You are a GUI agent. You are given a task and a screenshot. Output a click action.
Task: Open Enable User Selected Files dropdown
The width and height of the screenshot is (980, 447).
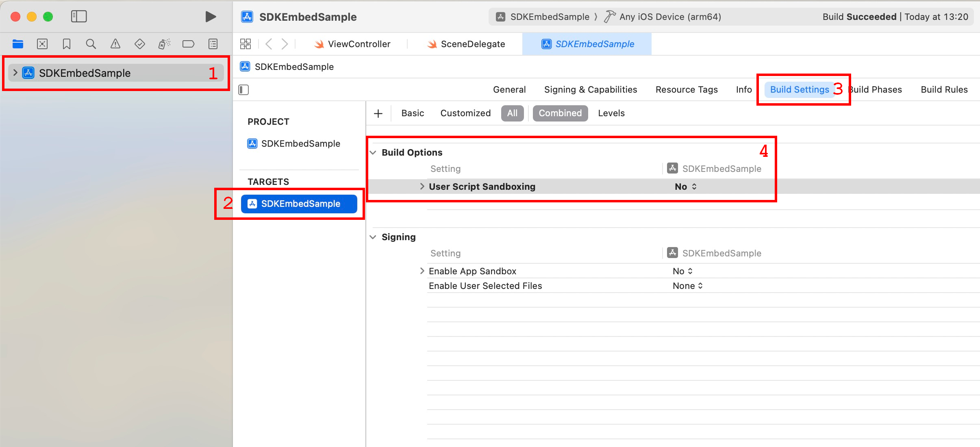pos(688,286)
